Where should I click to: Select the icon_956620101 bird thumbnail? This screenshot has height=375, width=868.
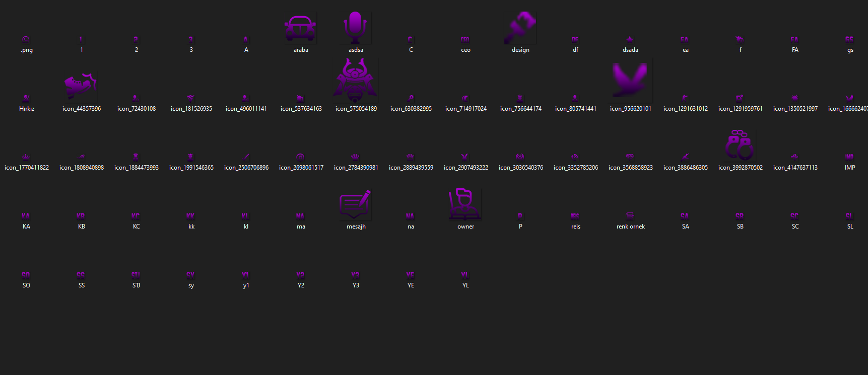(x=630, y=81)
